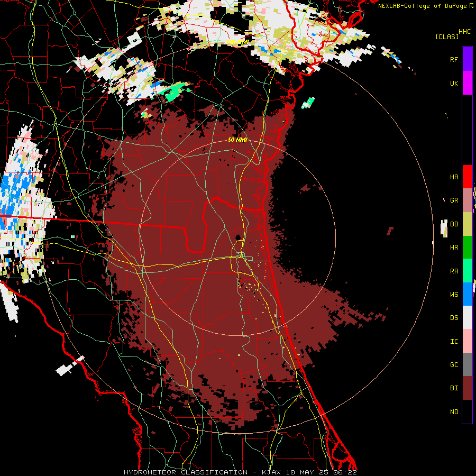Click the WS legend label text
The width and height of the screenshot is (476, 476).
pos(454,295)
